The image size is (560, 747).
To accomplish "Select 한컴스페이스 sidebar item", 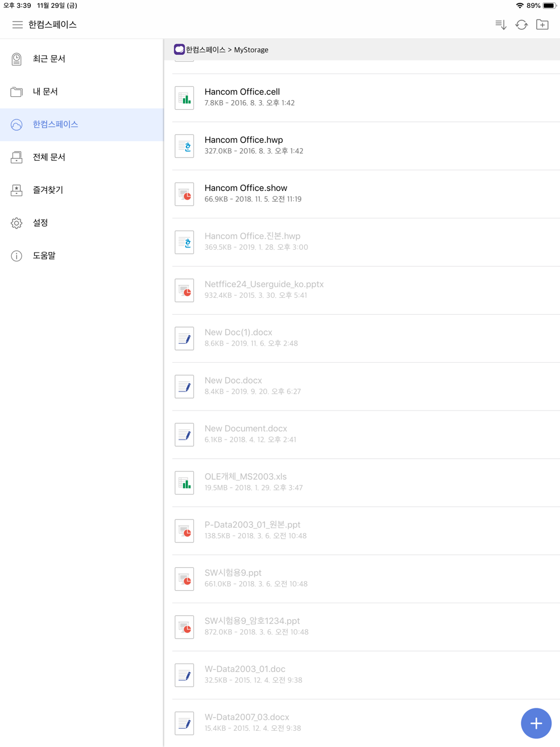I will pyautogui.click(x=82, y=124).
